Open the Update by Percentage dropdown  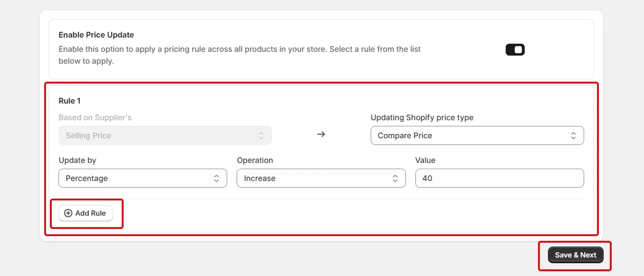(143, 178)
